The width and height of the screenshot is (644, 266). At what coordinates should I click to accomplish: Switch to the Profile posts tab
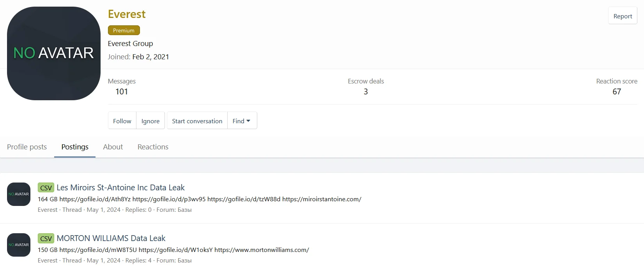27,147
